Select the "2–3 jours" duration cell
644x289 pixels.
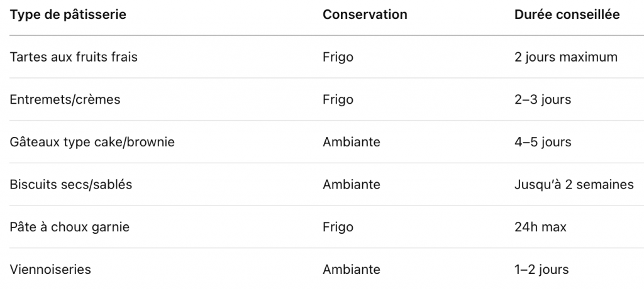543,100
